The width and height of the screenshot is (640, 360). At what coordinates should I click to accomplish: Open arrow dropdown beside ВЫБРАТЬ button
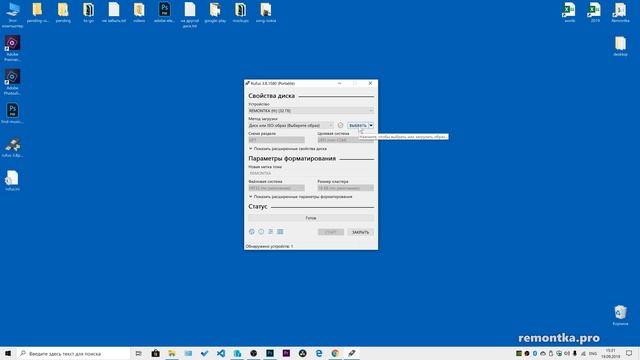[371, 125]
